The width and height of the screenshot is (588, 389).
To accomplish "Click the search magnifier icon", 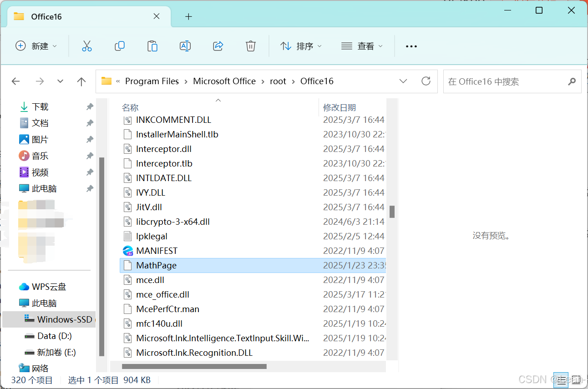I will pyautogui.click(x=572, y=81).
